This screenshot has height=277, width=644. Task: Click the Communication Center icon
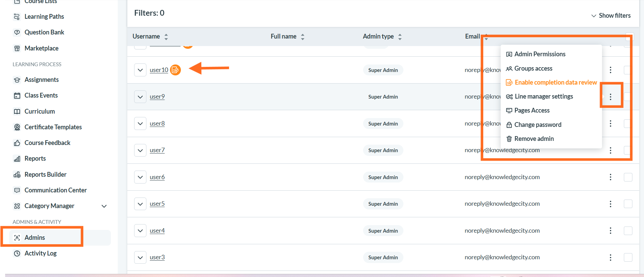point(17,190)
